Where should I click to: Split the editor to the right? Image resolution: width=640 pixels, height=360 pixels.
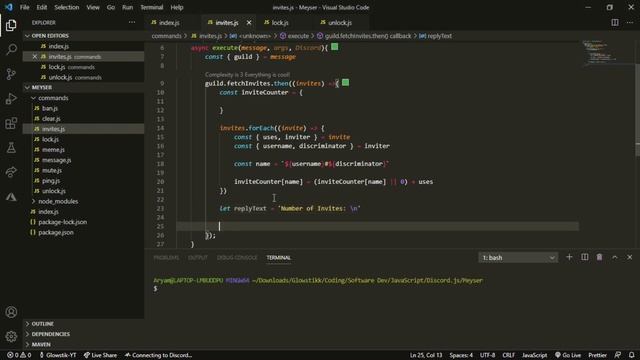pos(615,22)
